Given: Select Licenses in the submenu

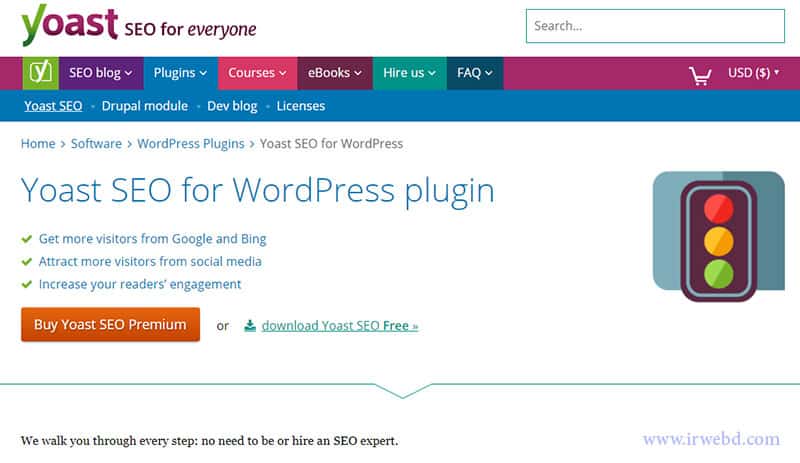Looking at the screenshot, I should coord(301,106).
